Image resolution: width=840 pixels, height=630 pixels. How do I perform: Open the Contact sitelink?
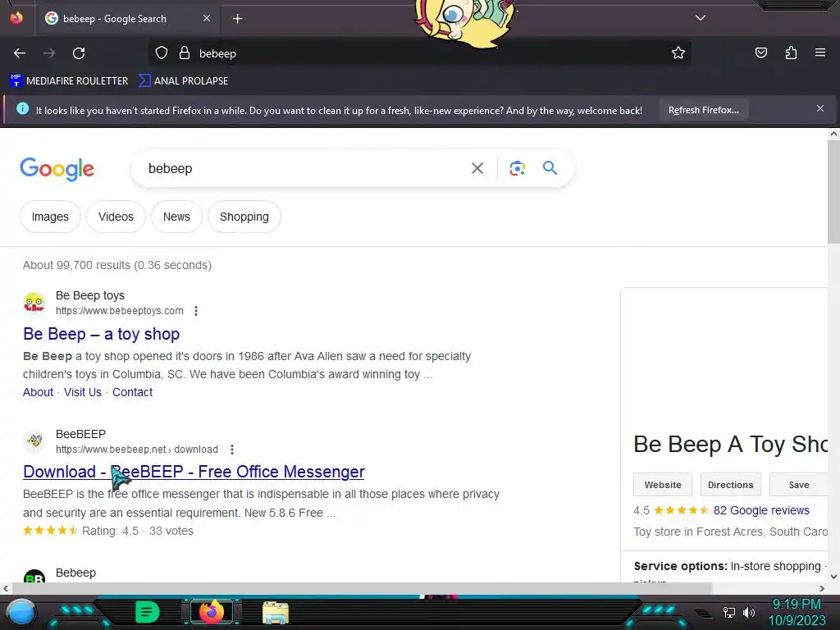click(132, 392)
